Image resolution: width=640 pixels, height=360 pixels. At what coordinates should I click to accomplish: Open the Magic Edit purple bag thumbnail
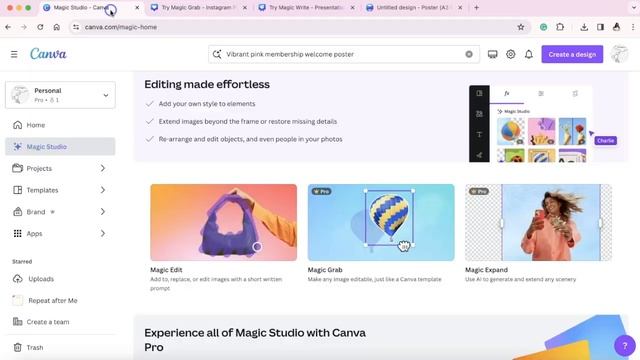click(x=224, y=222)
